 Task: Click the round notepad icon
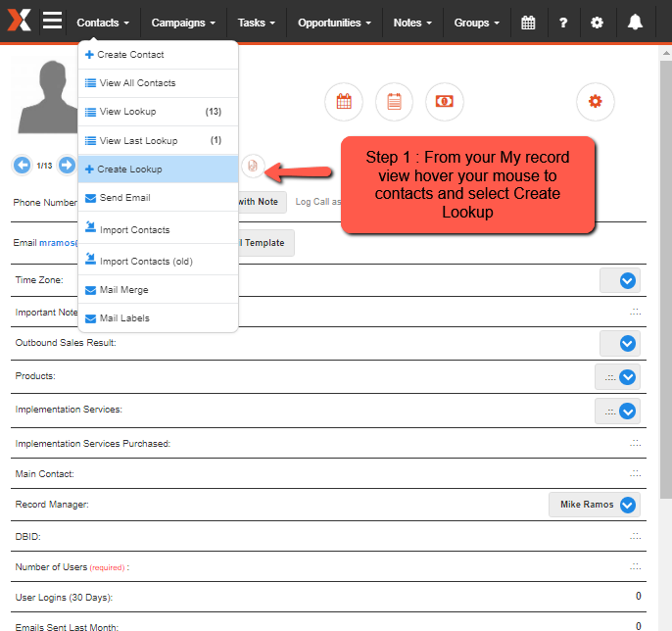(394, 101)
